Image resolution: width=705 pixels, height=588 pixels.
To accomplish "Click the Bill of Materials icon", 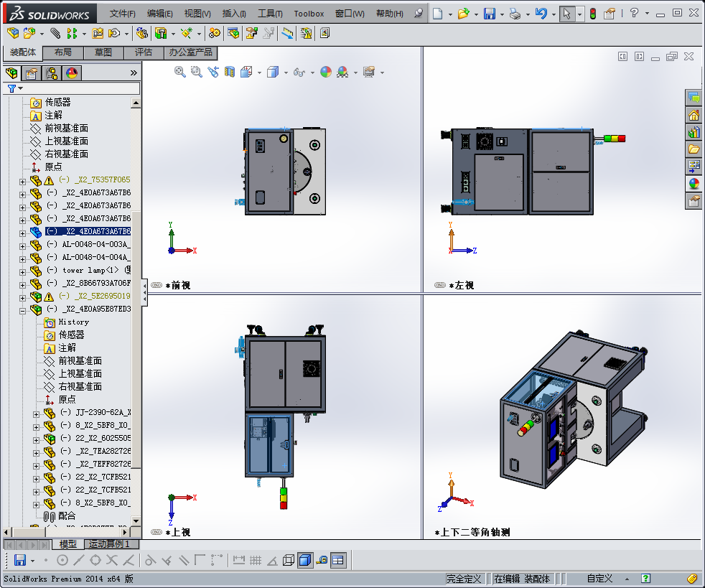I will coord(233,33).
